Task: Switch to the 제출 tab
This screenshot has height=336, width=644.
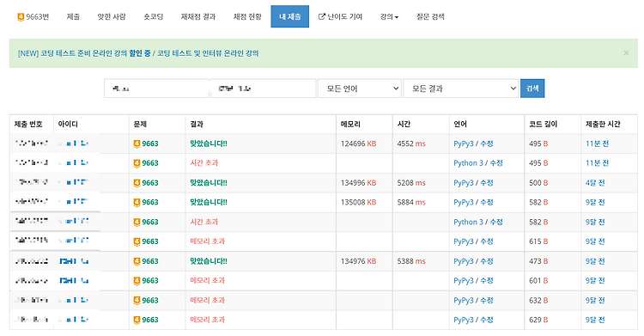Action: pos(73,16)
